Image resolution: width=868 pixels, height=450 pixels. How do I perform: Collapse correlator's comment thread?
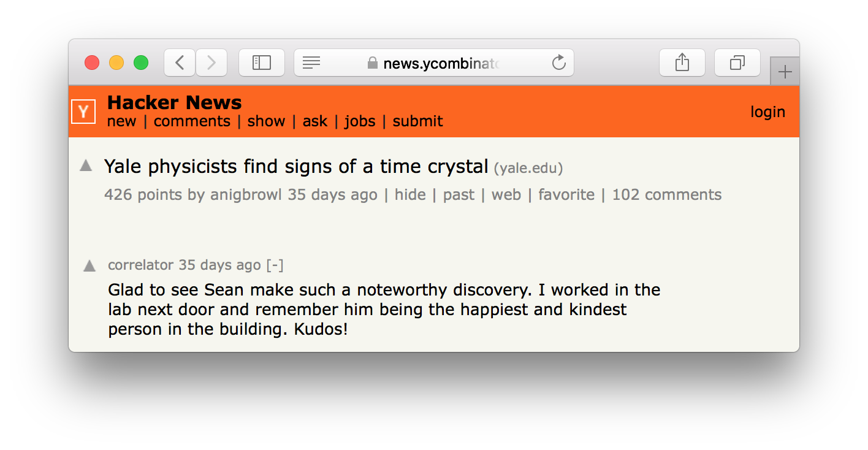[x=275, y=265]
